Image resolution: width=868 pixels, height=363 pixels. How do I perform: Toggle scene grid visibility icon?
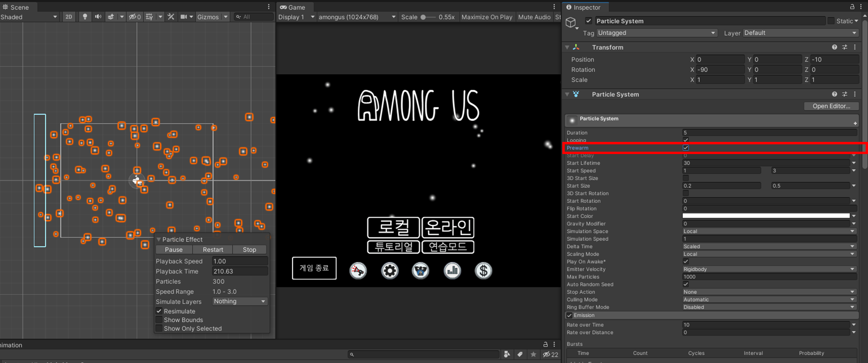(x=150, y=17)
